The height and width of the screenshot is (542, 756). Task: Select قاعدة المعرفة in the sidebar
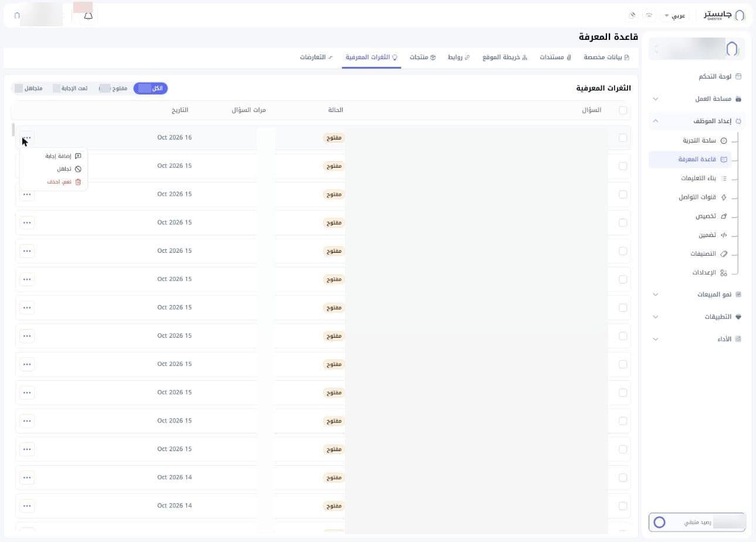pyautogui.click(x=690, y=159)
